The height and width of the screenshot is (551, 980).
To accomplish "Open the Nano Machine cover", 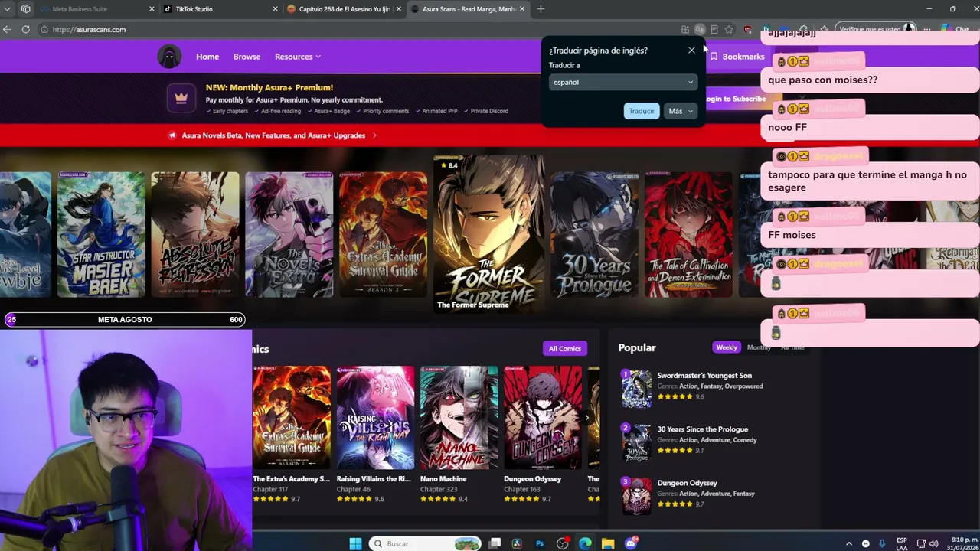I will click(459, 418).
